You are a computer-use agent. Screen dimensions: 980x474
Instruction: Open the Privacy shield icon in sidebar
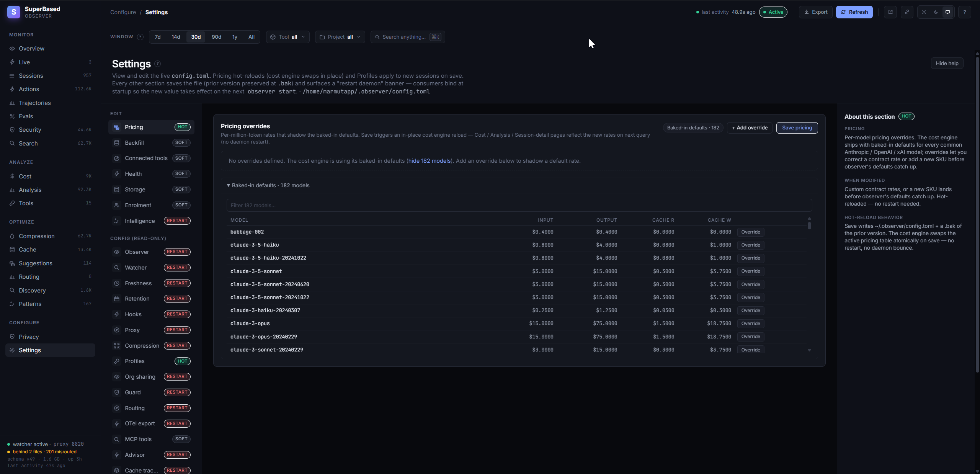[x=12, y=337]
